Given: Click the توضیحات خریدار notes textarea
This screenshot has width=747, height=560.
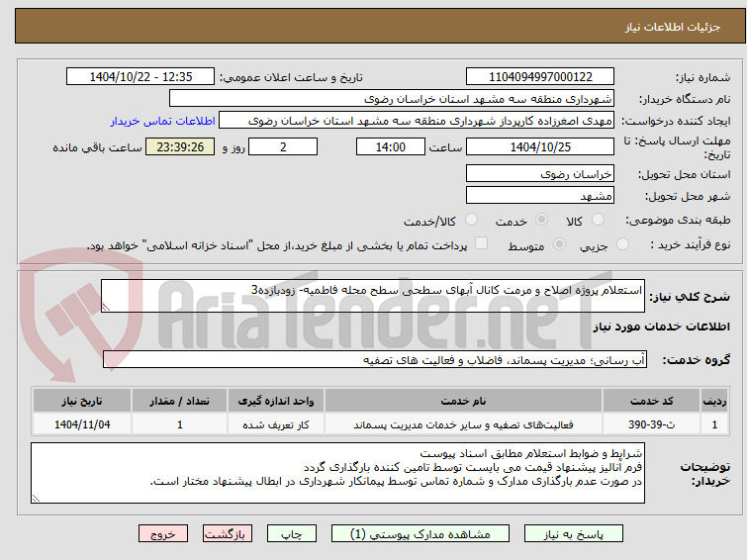Looking at the screenshot, I should tap(337, 473).
